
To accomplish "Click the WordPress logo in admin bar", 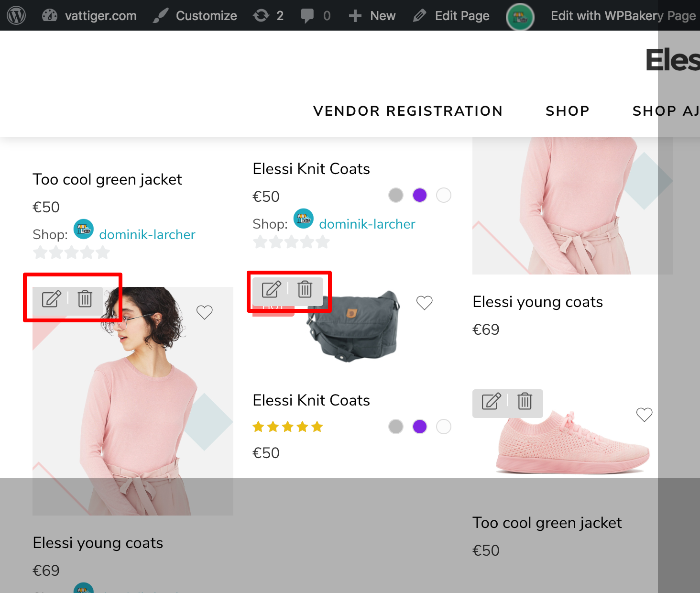I will click(16, 15).
